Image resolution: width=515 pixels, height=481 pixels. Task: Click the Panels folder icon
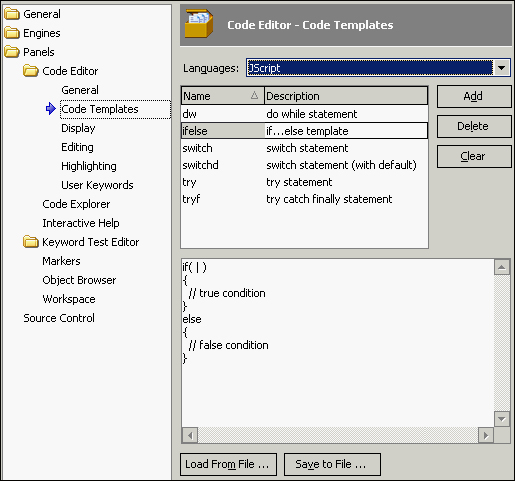[12, 52]
